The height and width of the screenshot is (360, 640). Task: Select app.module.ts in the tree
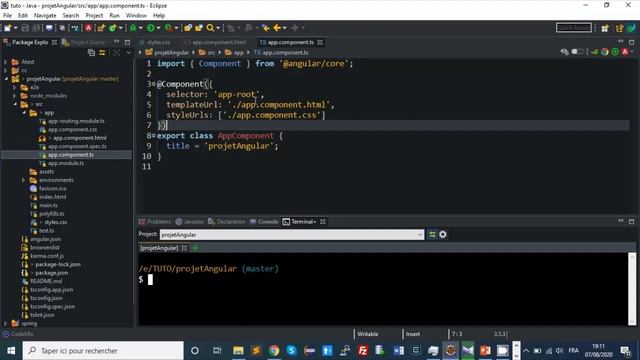click(x=66, y=163)
